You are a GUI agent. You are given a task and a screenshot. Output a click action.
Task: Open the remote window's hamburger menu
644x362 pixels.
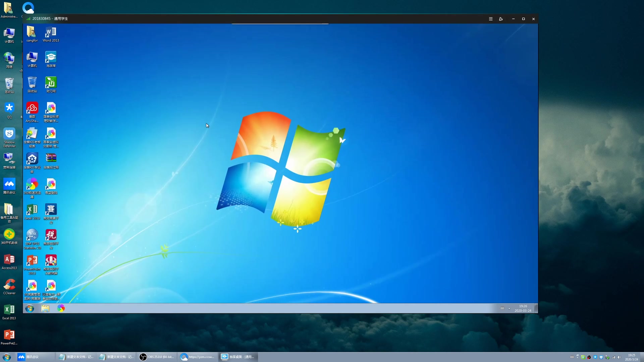491,19
